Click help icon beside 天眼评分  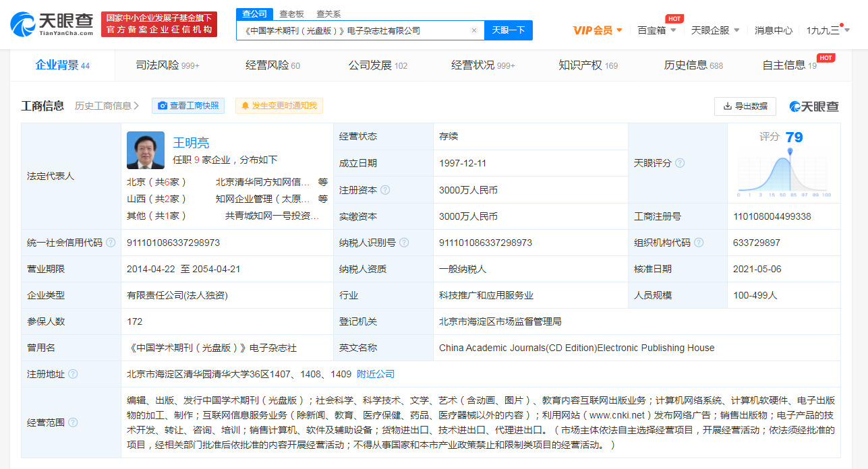coord(680,163)
